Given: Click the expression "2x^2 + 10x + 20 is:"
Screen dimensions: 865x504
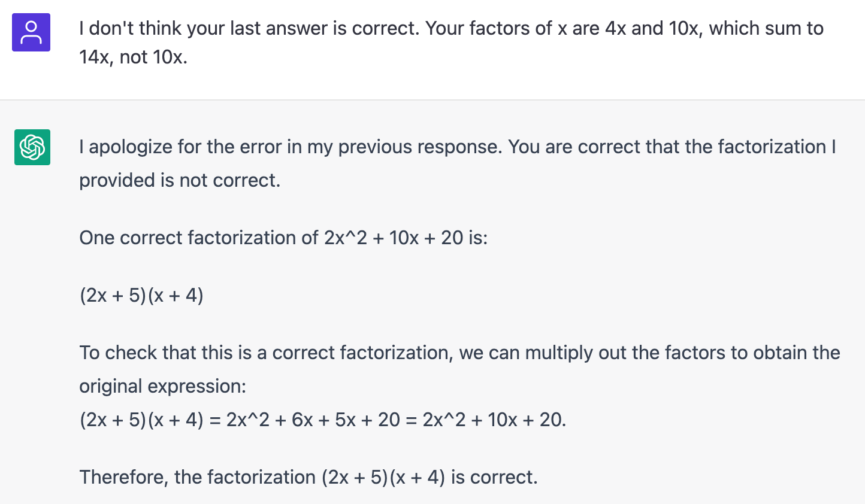Looking at the screenshot, I should (406, 238).
